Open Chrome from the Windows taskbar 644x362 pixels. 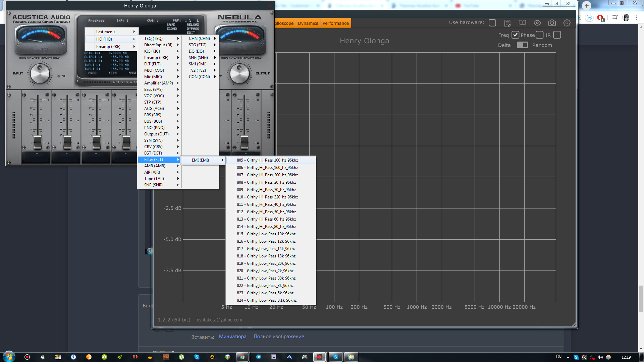coord(242,357)
